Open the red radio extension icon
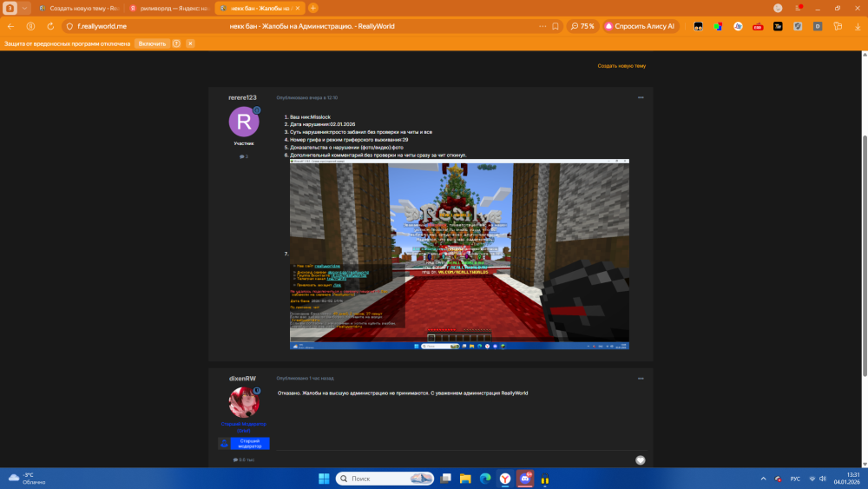 758,26
